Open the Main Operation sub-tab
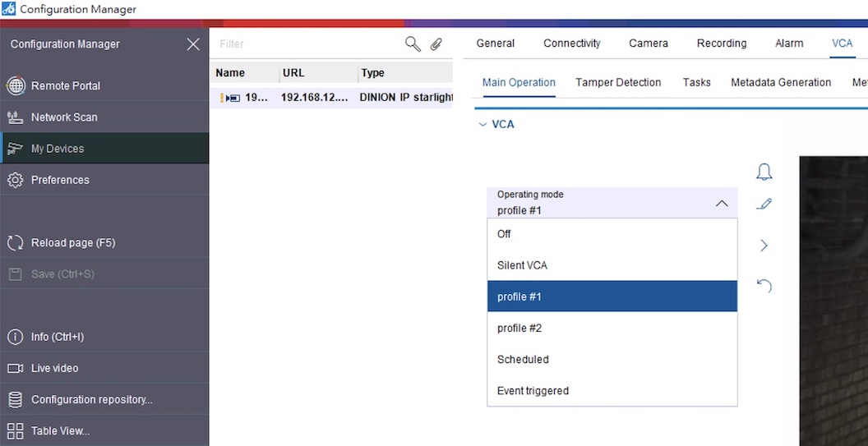This screenshot has width=868, height=446. (519, 82)
